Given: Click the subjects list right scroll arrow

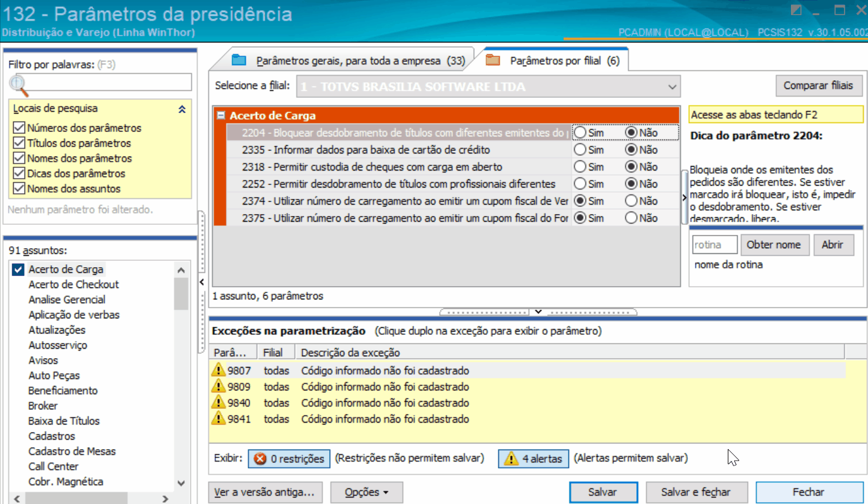Looking at the screenshot, I should (x=166, y=498).
